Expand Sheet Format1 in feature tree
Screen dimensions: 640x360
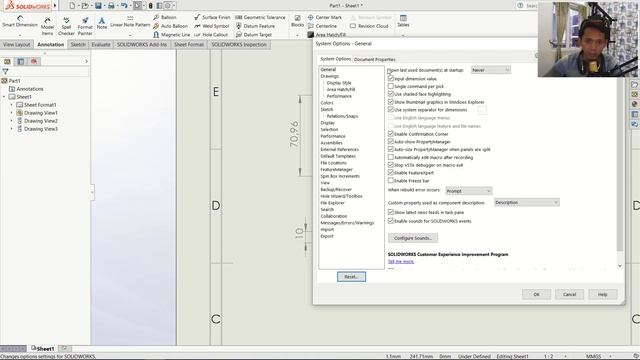pyautogui.click(x=11, y=105)
